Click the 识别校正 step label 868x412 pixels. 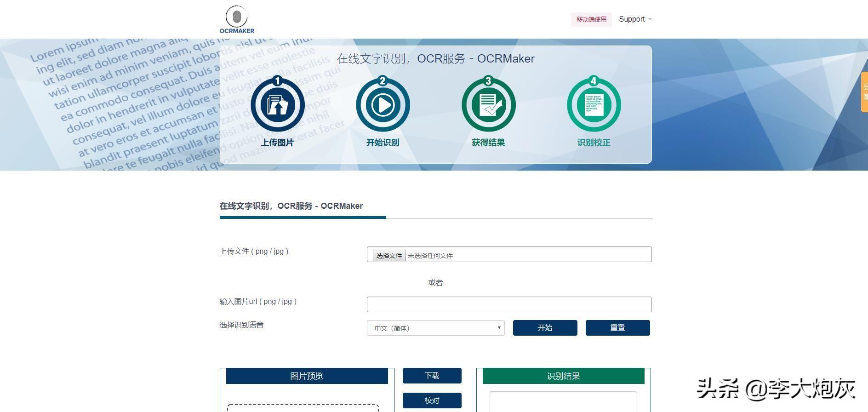(x=594, y=143)
